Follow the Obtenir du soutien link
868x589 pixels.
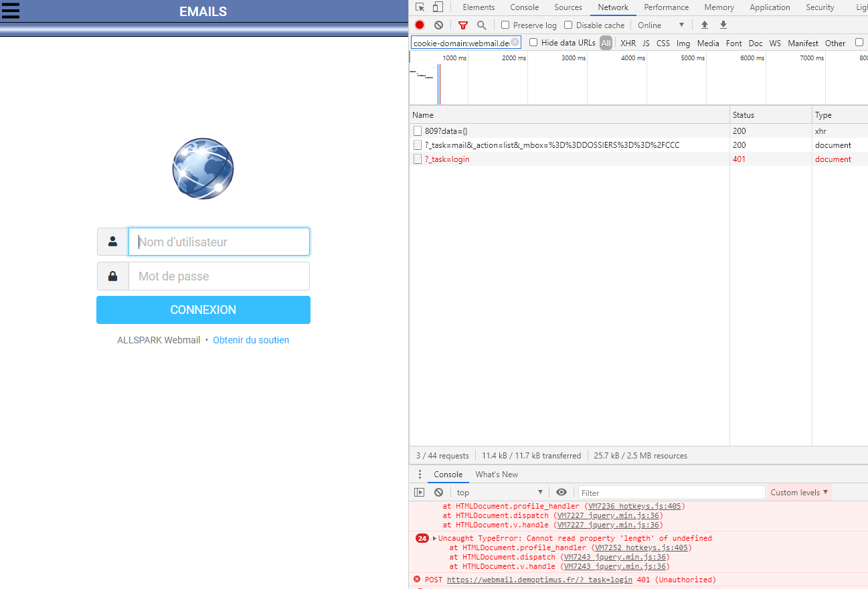coord(251,340)
